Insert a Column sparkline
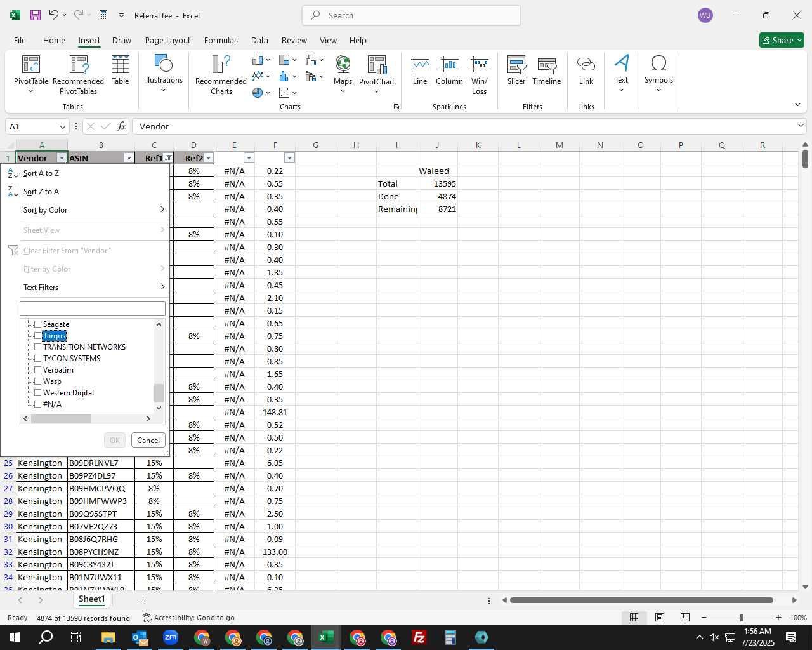The width and height of the screenshot is (812, 650). point(449,70)
